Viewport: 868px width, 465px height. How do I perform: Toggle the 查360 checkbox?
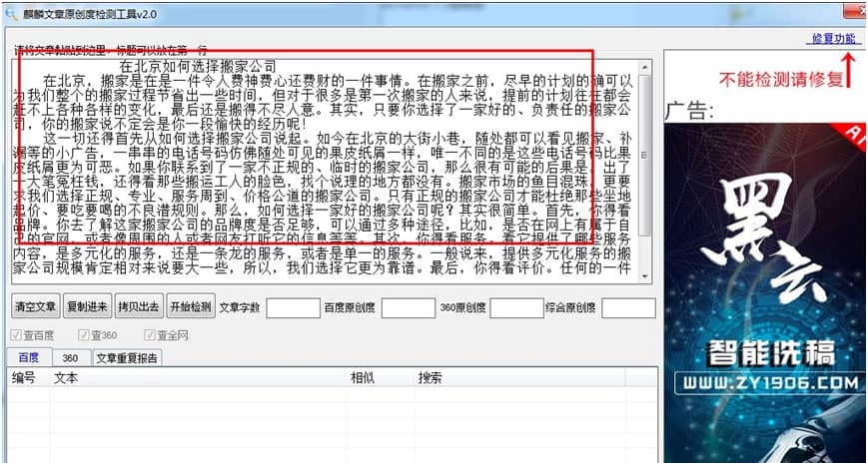(84, 335)
